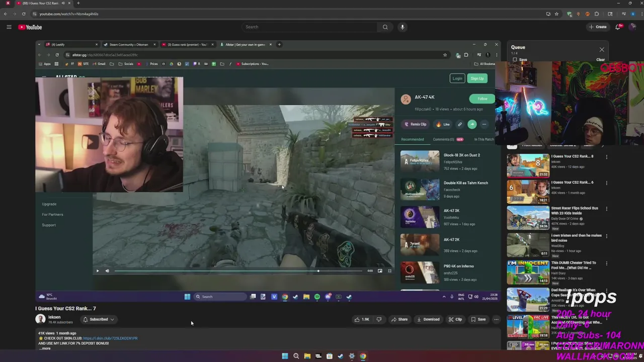Viewport: 644px width, 362px height.
Task: Open options for 'i own tristen' video
Action: pyautogui.click(x=606, y=236)
